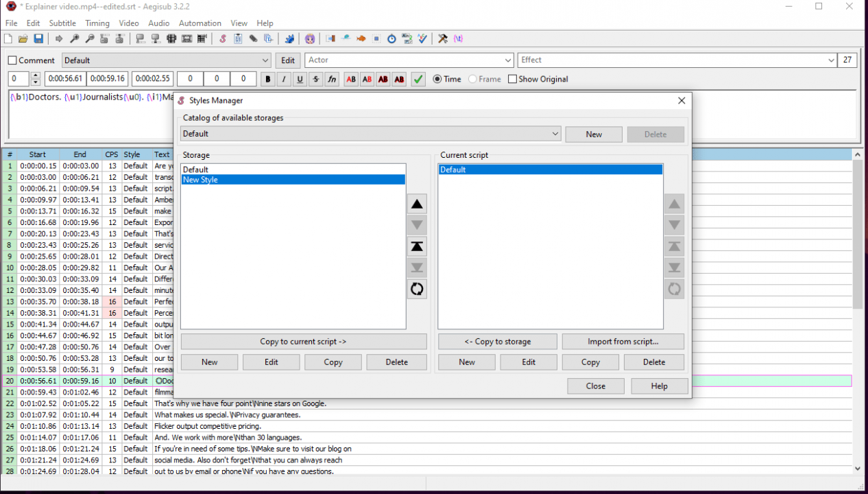Close the Styles Manager with the Close button
Image resolution: width=868 pixels, height=494 pixels.
(x=596, y=386)
